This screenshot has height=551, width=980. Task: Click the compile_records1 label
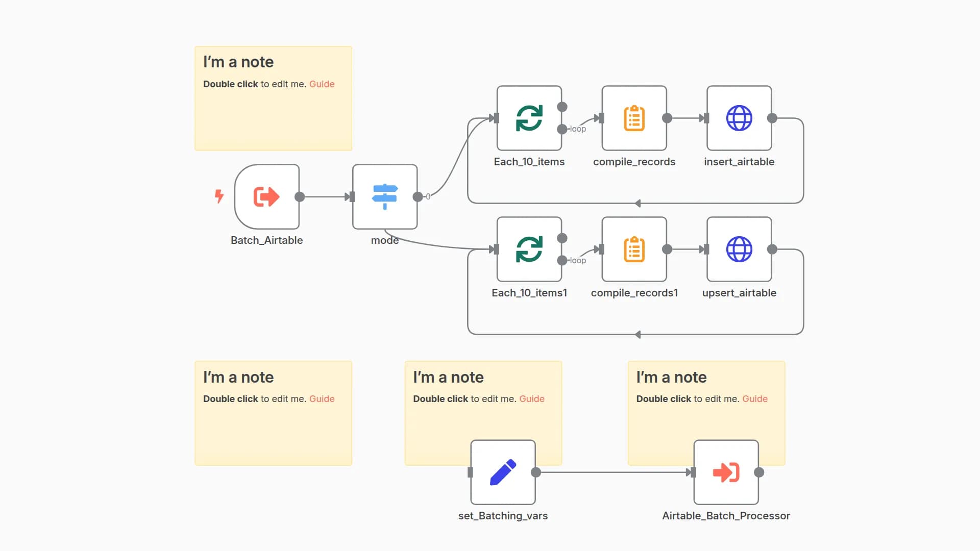tap(634, 293)
